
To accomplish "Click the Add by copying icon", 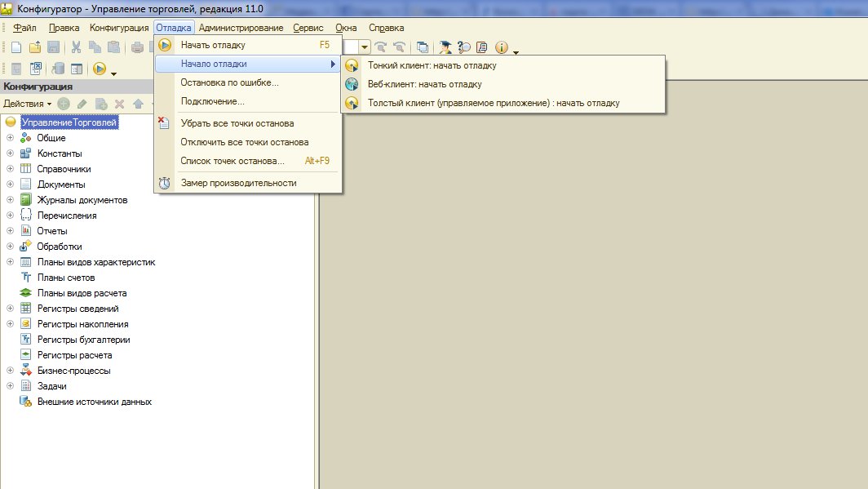I will 101,104.
